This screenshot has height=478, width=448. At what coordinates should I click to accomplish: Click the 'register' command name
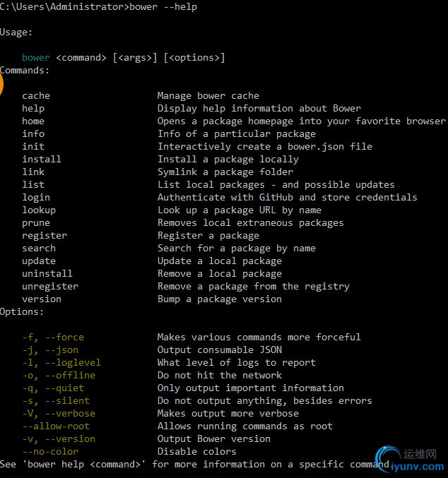pyautogui.click(x=45, y=235)
